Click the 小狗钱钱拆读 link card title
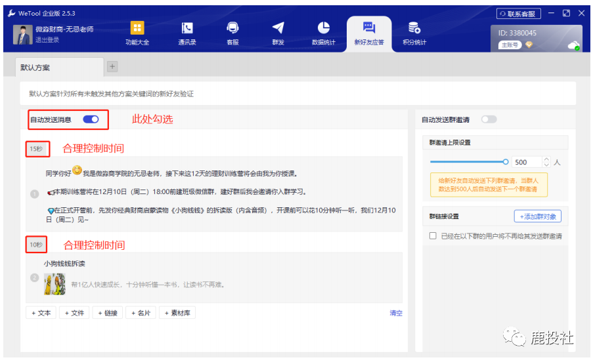 click(64, 264)
